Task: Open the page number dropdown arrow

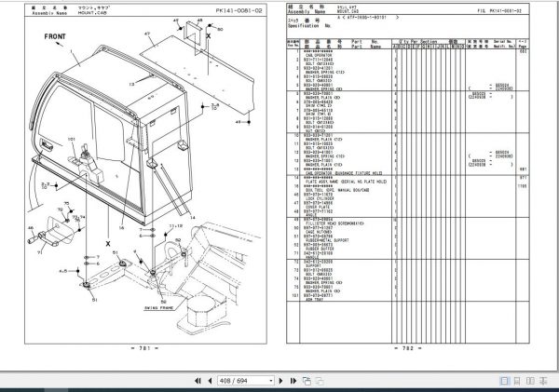Action: pos(271,381)
